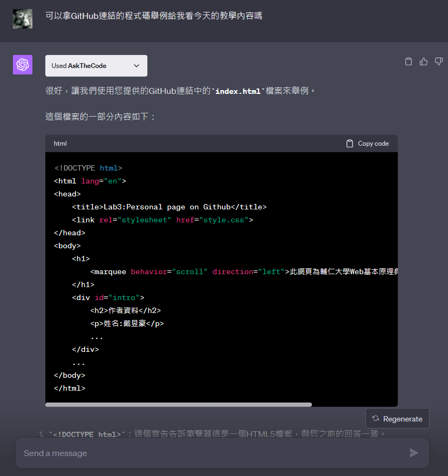Click the send message arrow icon
448x476 pixels.
pyautogui.click(x=413, y=453)
